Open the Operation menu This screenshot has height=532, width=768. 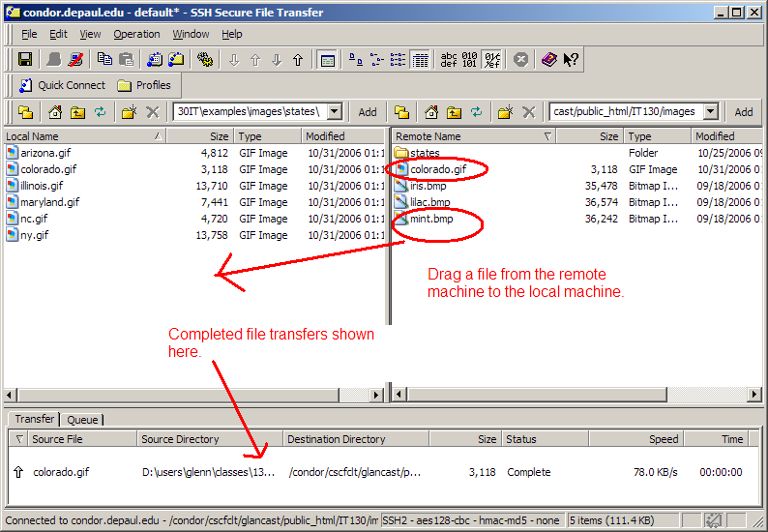coord(136,34)
